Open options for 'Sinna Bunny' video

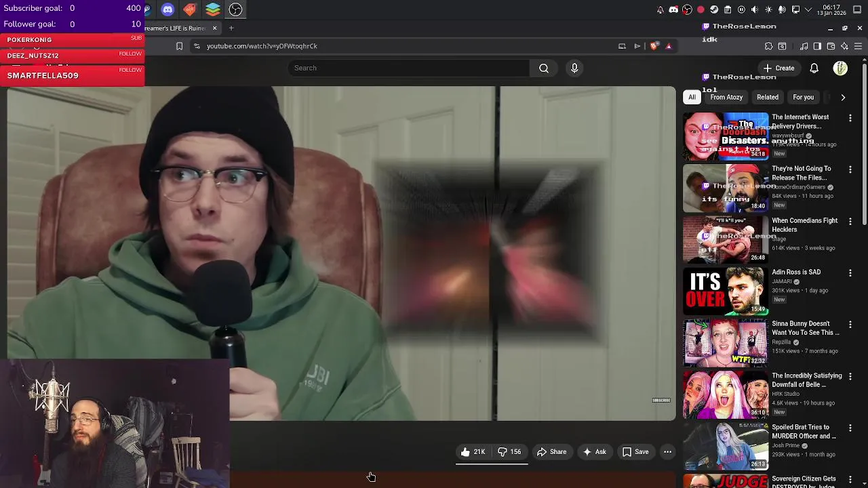[850, 325]
